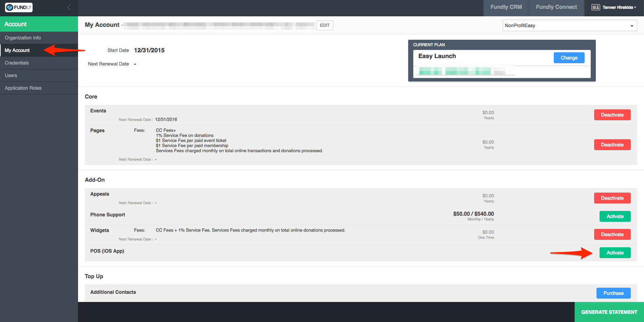Click the Phone Support label
The image size is (644, 322).
108,215
